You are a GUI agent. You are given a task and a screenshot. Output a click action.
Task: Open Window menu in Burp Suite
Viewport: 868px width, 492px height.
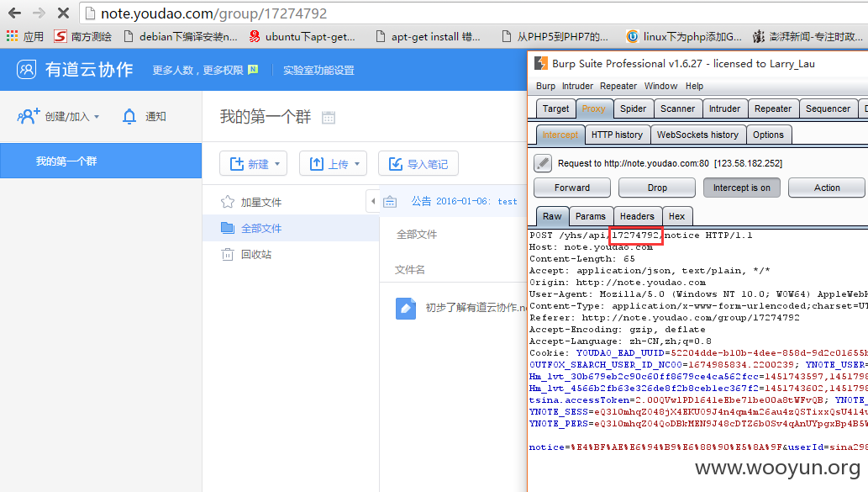pos(660,86)
